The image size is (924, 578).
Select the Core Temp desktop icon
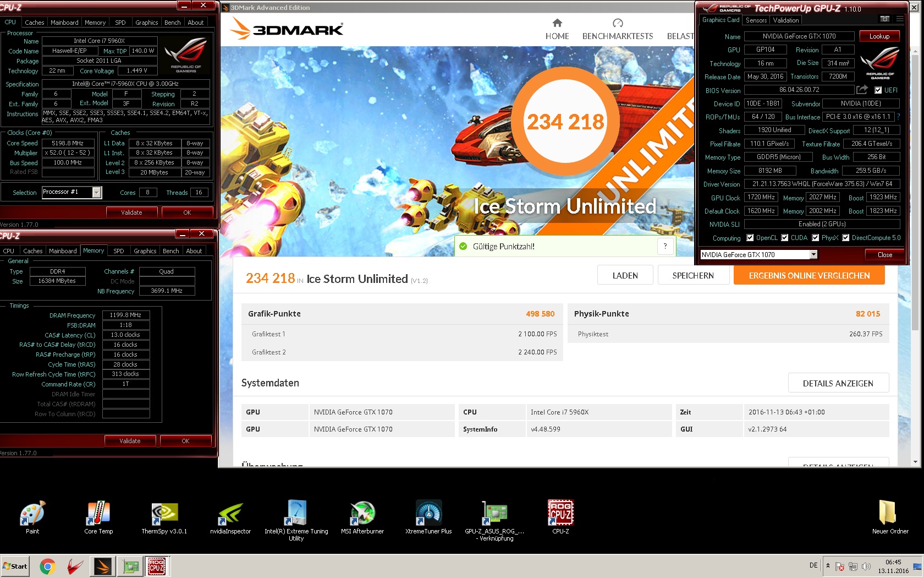pos(98,517)
